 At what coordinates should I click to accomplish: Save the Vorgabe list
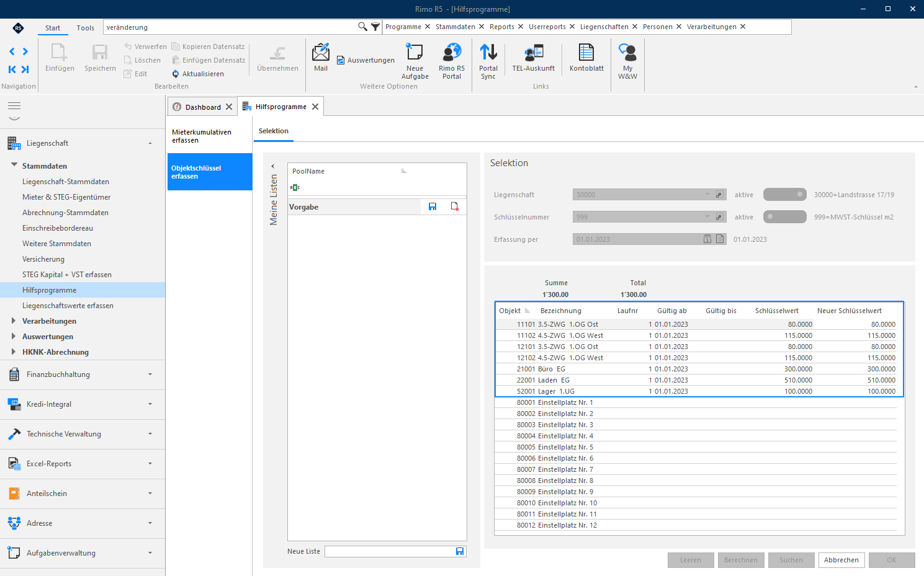[x=433, y=206]
